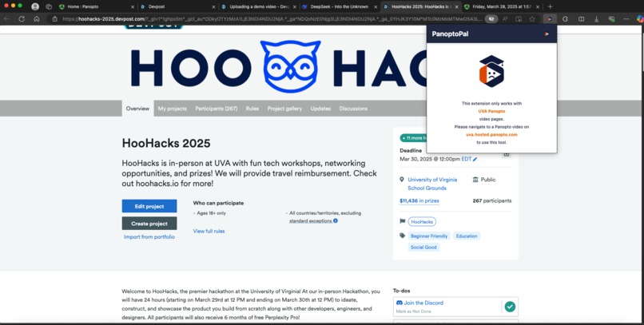Viewport: 644px width, 325px height.
Task: Open the downloads panel
Action: (596, 19)
